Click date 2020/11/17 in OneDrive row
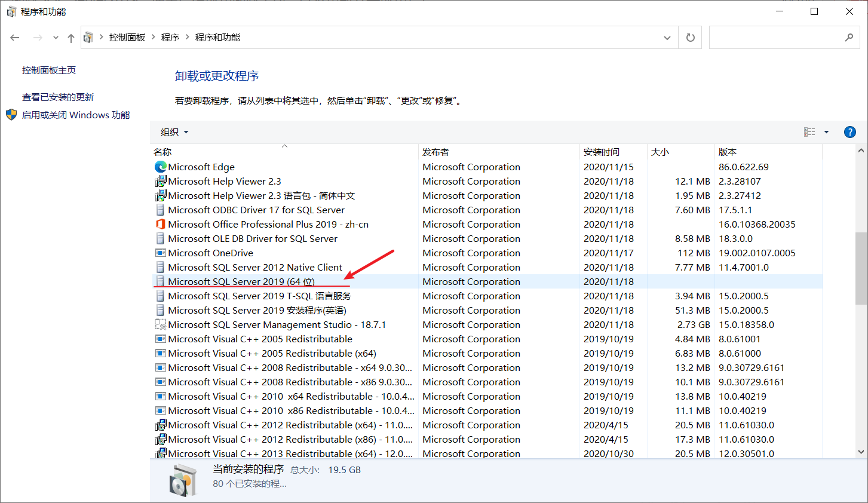The width and height of the screenshot is (868, 503). (609, 253)
